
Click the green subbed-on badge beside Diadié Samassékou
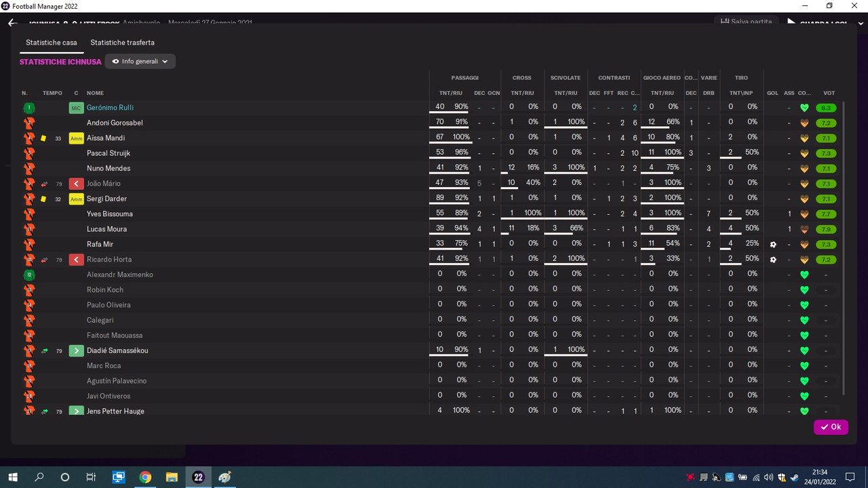[77, 350]
